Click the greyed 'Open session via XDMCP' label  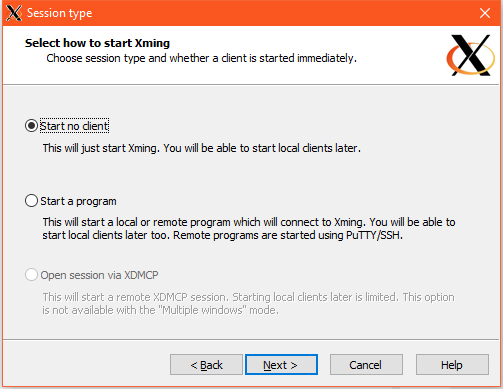[99, 275]
